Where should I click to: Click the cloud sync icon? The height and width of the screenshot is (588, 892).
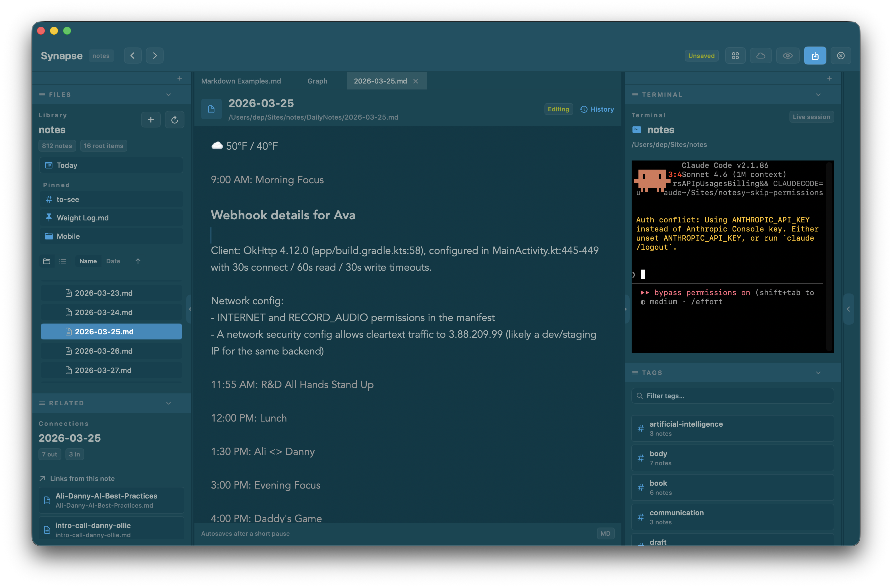[761, 55]
